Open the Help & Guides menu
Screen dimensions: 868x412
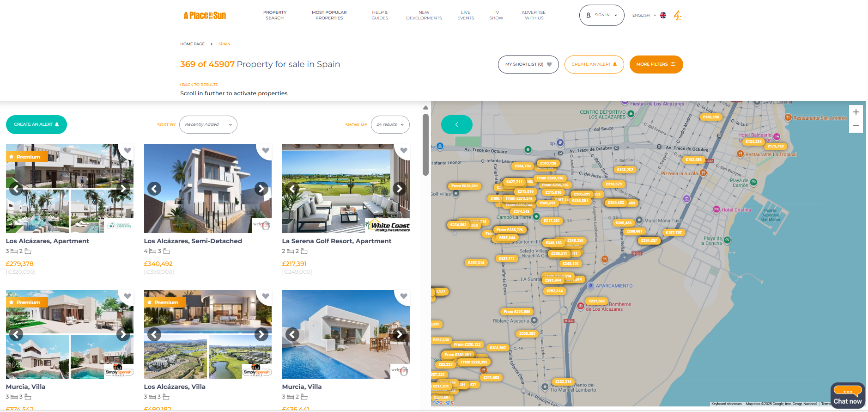[380, 15]
